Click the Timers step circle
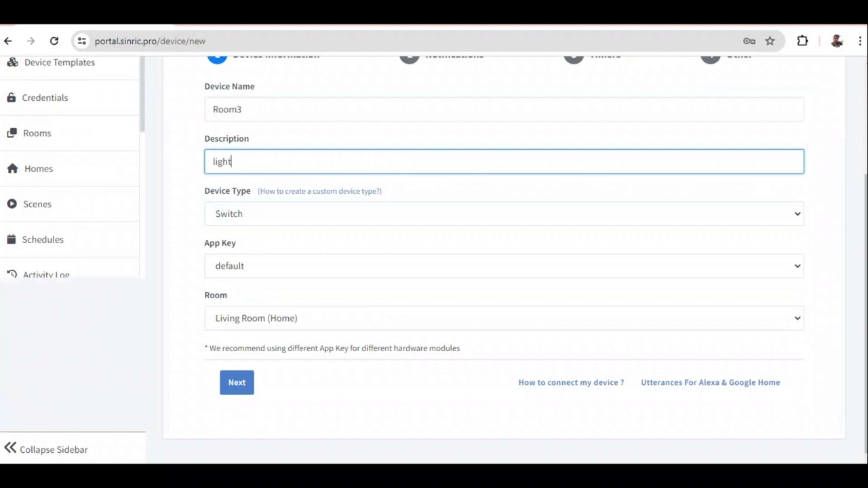Image resolution: width=868 pixels, height=488 pixels. click(x=574, y=59)
